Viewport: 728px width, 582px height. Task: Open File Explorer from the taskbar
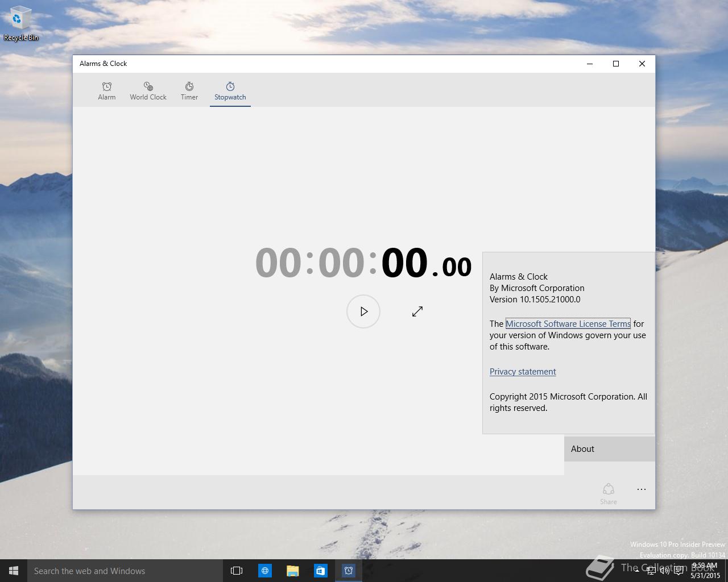[293, 571]
